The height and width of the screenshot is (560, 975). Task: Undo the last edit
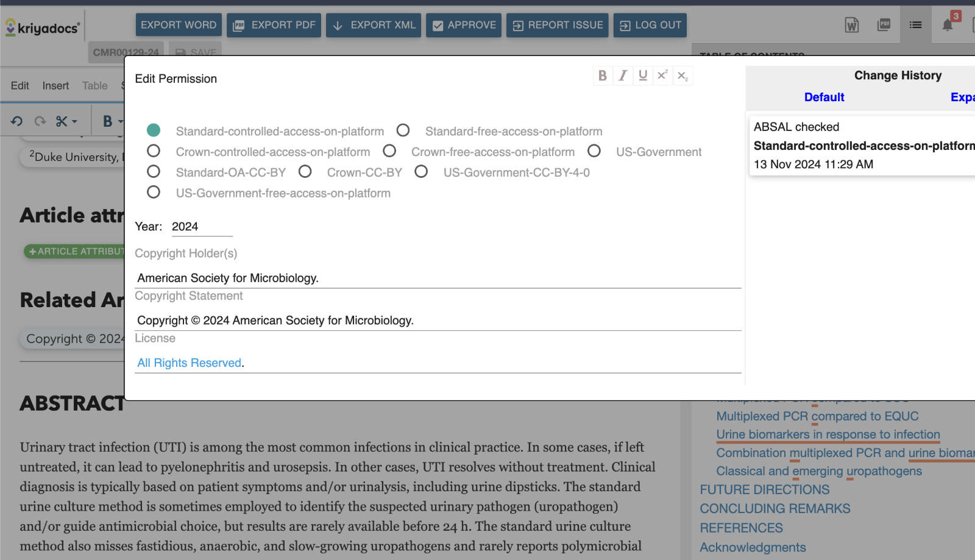point(16,121)
